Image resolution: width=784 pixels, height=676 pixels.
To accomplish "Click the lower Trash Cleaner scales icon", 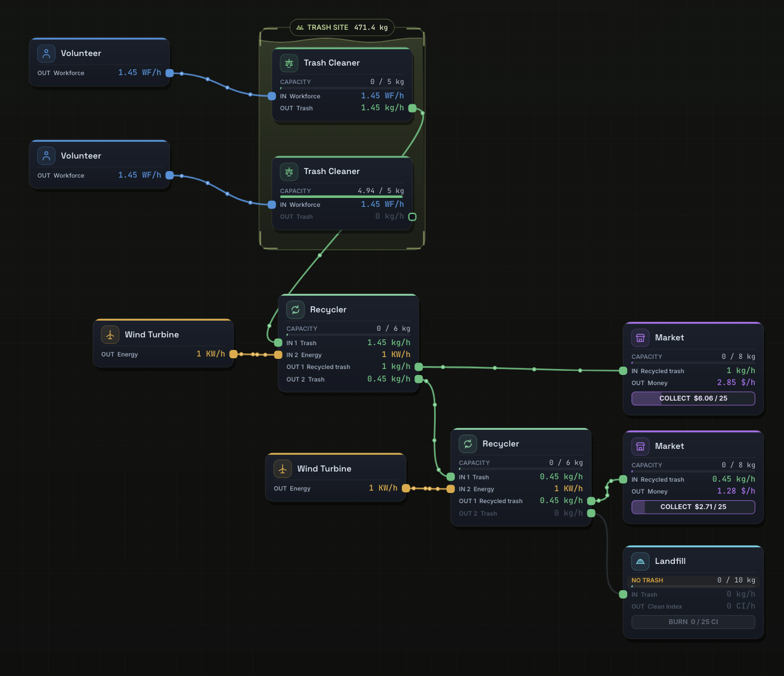I will coord(289,171).
